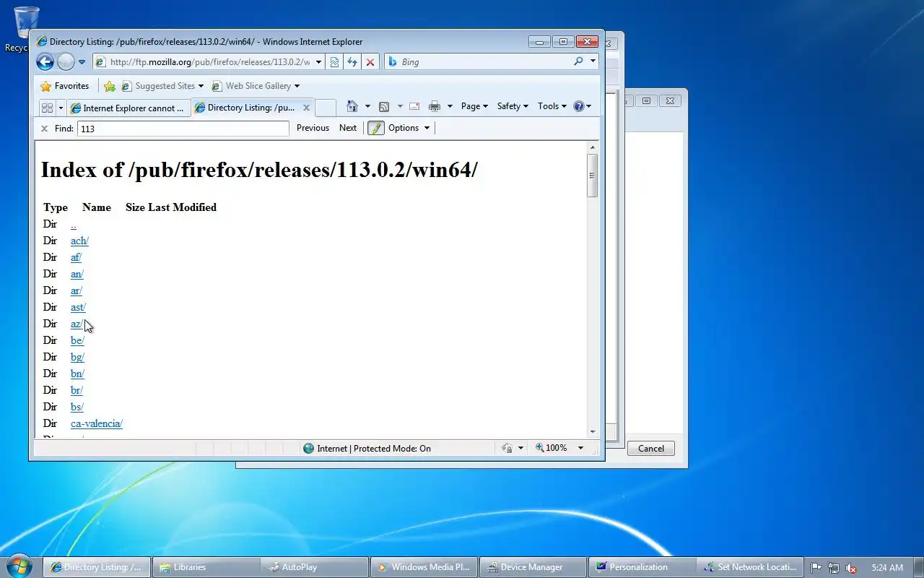The width and height of the screenshot is (924, 578).
Task: Open the ast/ directory link
Action: tap(78, 307)
